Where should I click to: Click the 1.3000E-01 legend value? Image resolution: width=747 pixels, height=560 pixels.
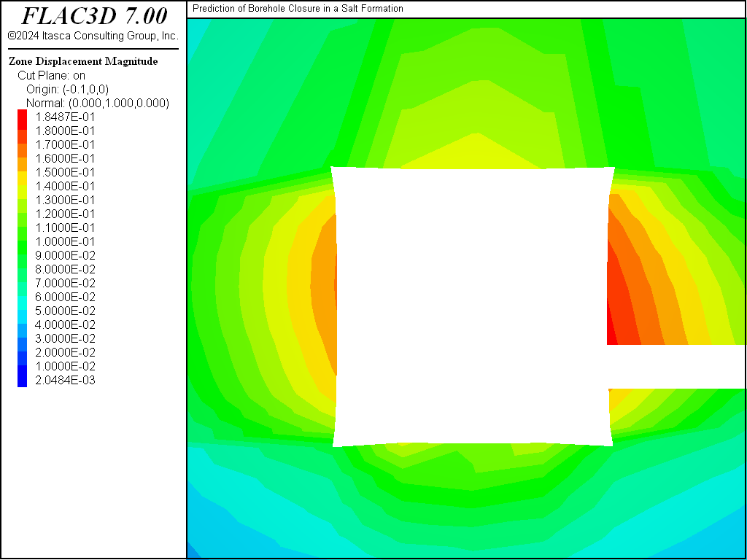click(x=65, y=200)
